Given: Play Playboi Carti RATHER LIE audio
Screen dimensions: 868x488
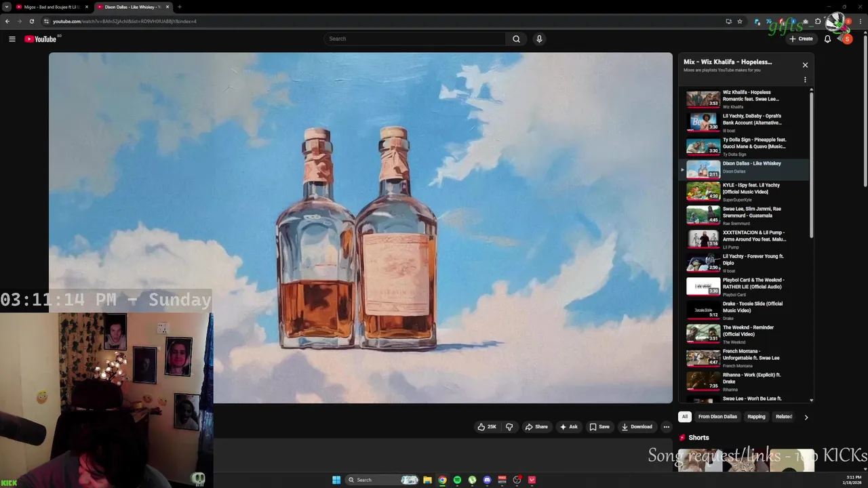Looking at the screenshot, I should [x=745, y=287].
